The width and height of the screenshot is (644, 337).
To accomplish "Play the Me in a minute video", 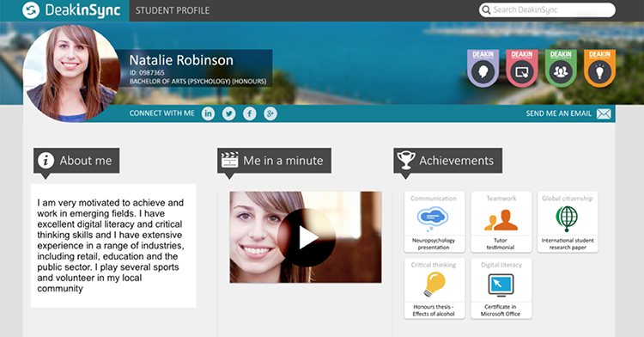I will (307, 237).
